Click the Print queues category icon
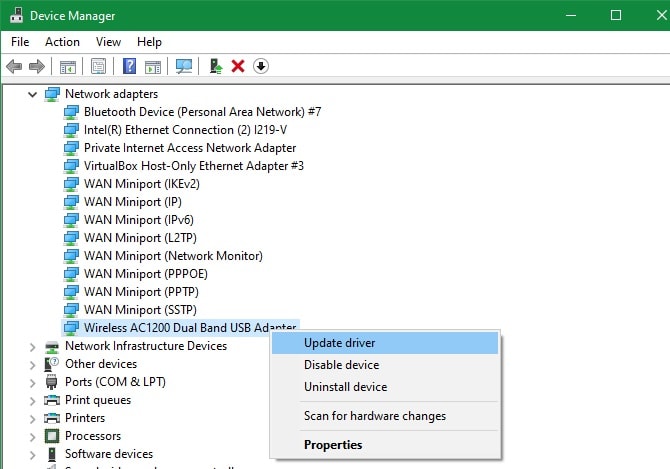The width and height of the screenshot is (670, 469). tap(52, 400)
